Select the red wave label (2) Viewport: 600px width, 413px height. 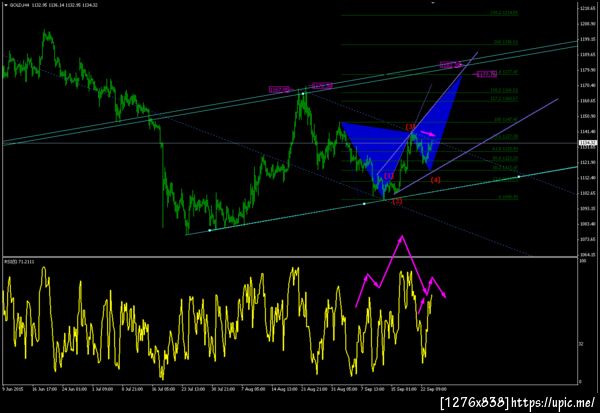(397, 201)
